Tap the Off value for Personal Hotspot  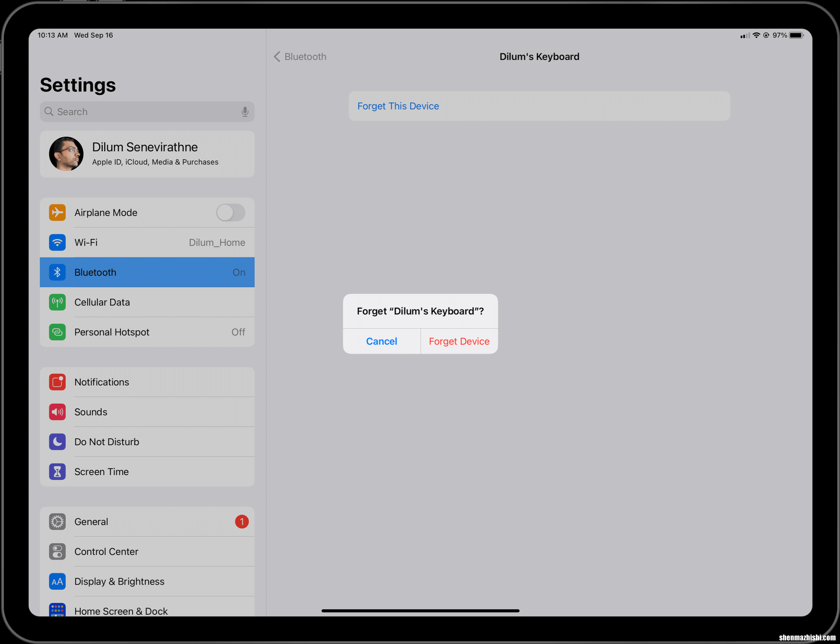[x=238, y=332]
